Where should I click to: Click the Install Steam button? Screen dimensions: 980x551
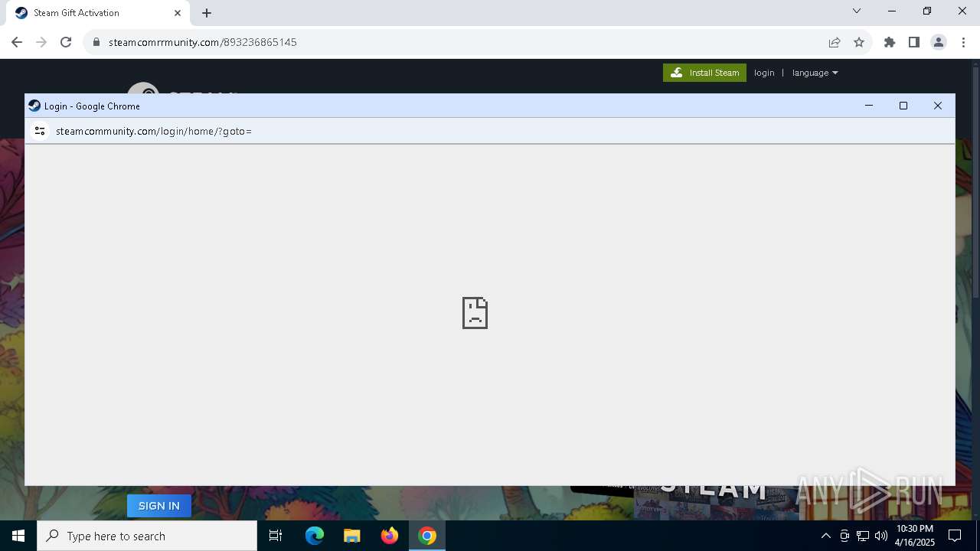point(704,73)
